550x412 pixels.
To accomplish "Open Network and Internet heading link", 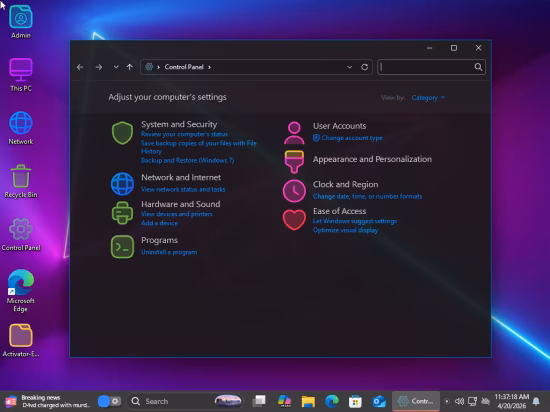I will (181, 177).
